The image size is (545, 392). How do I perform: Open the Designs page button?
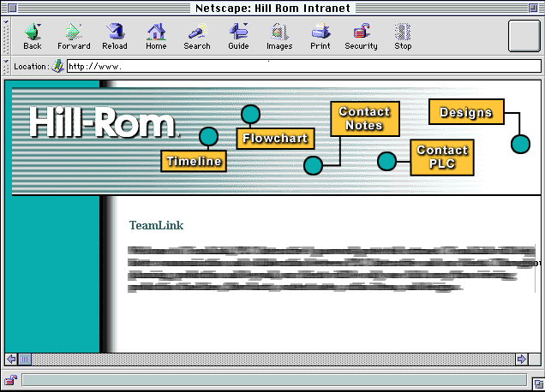(466, 112)
